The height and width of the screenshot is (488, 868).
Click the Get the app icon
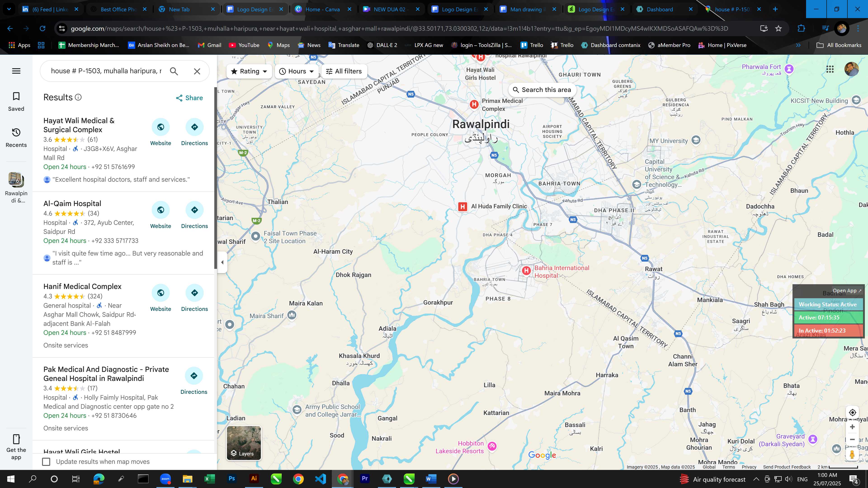point(16,439)
